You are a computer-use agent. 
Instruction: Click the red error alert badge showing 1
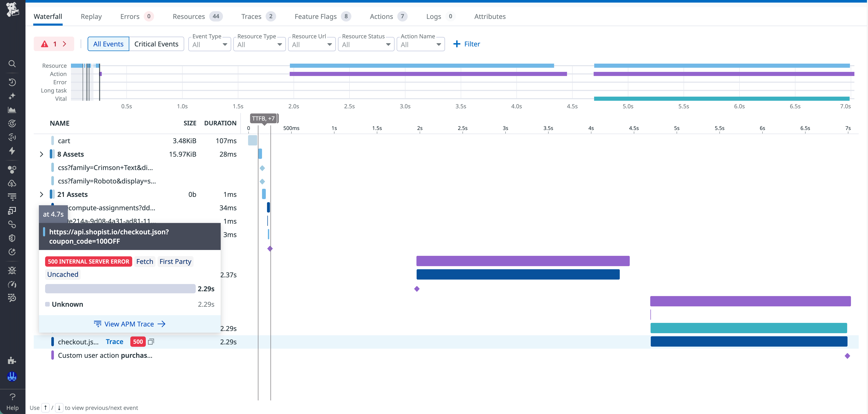tap(54, 44)
